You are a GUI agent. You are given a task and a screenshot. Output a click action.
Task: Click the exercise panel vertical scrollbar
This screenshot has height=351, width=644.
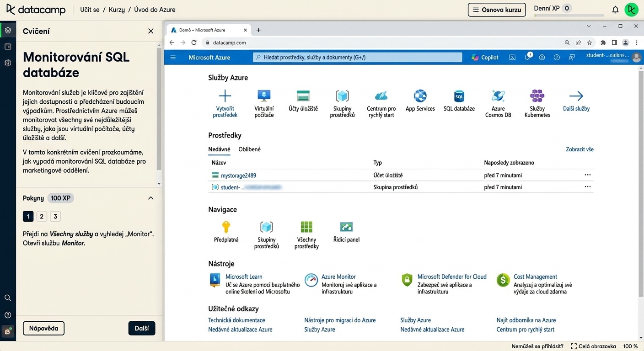159,108
